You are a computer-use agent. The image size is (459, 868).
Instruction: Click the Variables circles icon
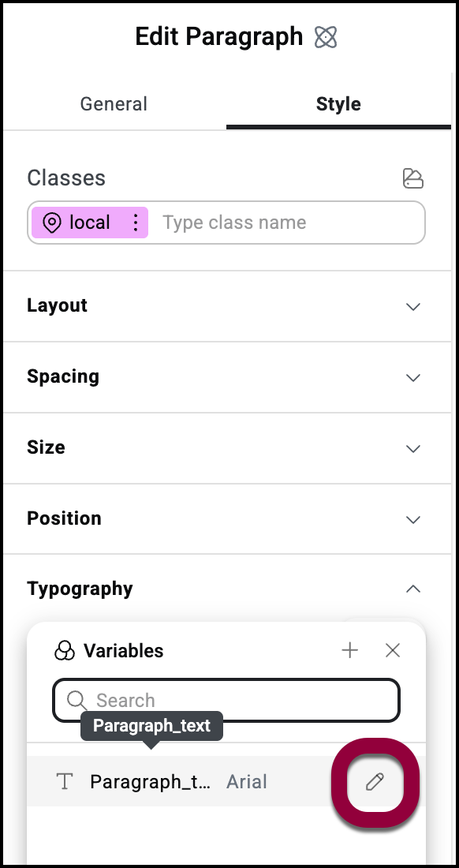click(64, 650)
